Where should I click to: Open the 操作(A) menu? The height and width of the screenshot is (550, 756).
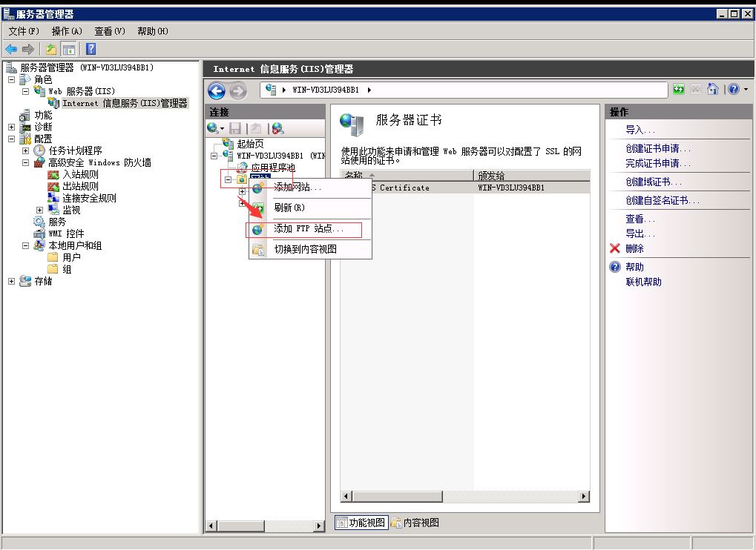tap(67, 31)
